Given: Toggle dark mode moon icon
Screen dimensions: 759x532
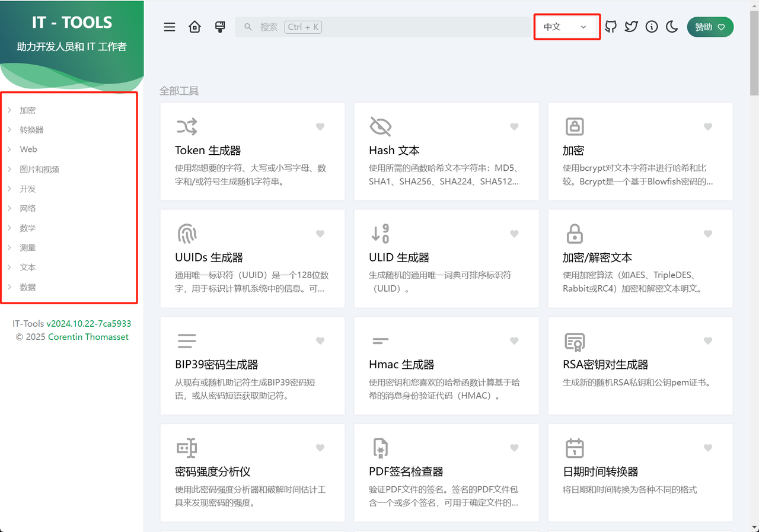Looking at the screenshot, I should click(x=672, y=27).
